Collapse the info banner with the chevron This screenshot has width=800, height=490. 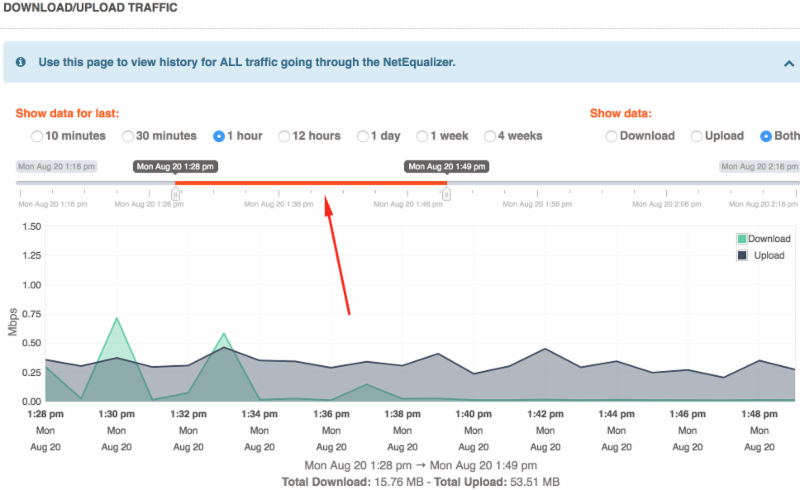tap(789, 63)
